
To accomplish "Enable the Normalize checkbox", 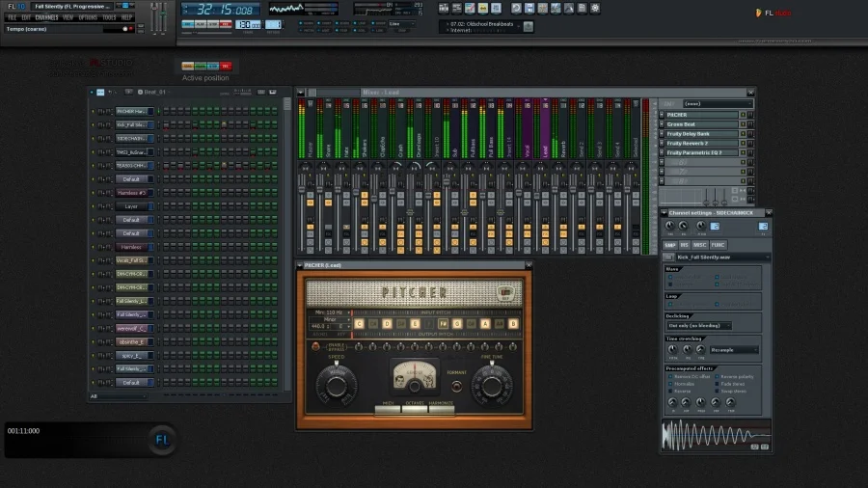I will pyautogui.click(x=671, y=384).
